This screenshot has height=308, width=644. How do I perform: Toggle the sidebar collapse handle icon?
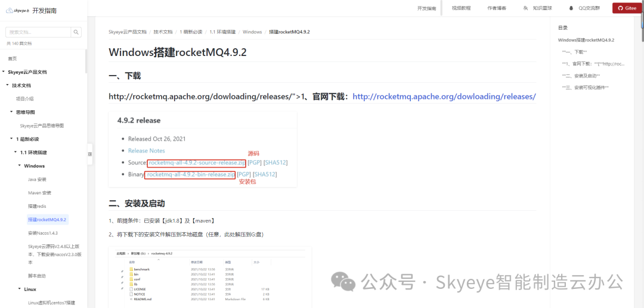click(90, 154)
